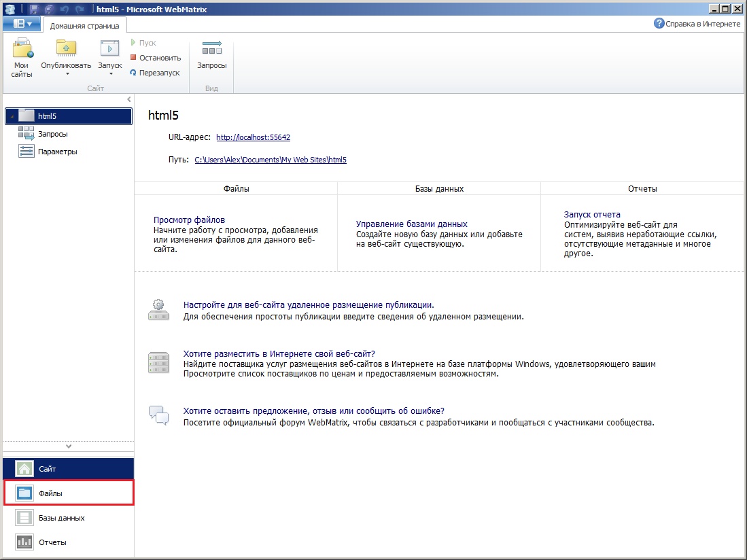Click the save all icon
The image size is (747, 560).
[x=49, y=9]
